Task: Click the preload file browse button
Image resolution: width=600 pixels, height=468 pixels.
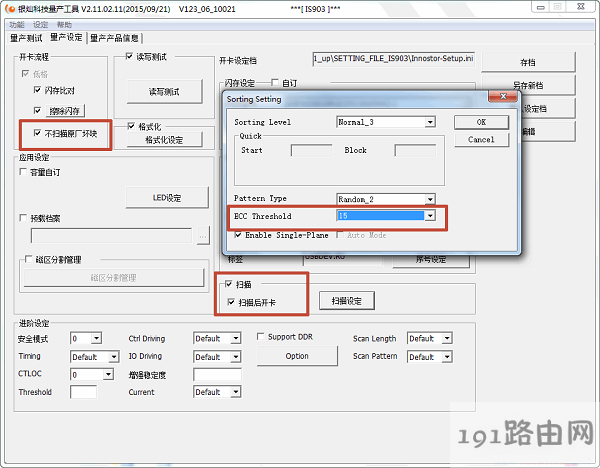Action: pos(203,235)
